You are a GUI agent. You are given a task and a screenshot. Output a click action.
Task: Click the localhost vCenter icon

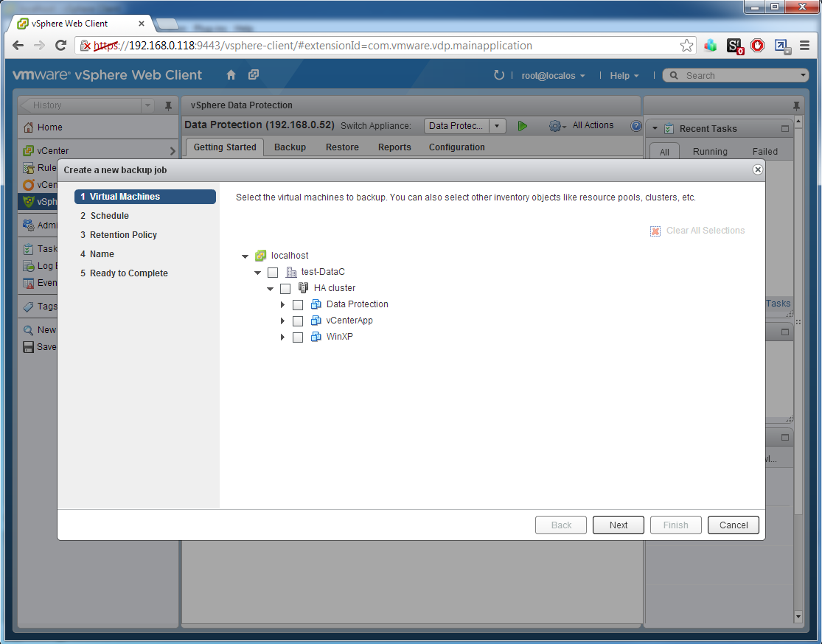(x=260, y=256)
